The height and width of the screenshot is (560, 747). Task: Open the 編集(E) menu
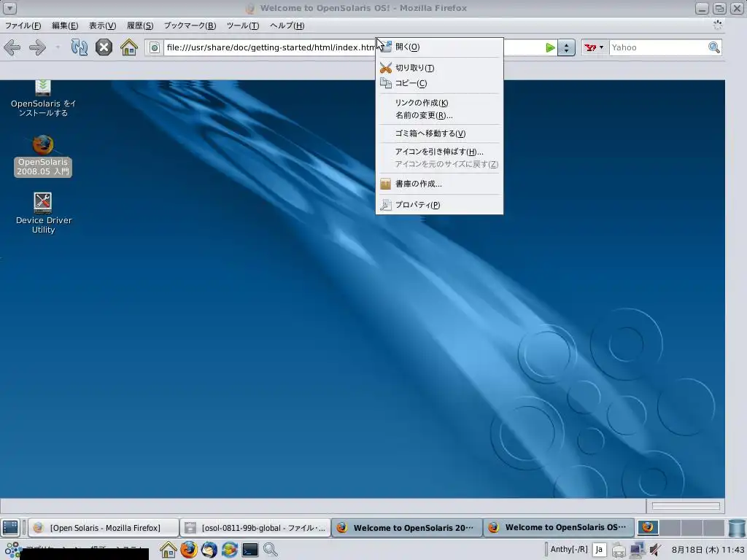point(65,26)
